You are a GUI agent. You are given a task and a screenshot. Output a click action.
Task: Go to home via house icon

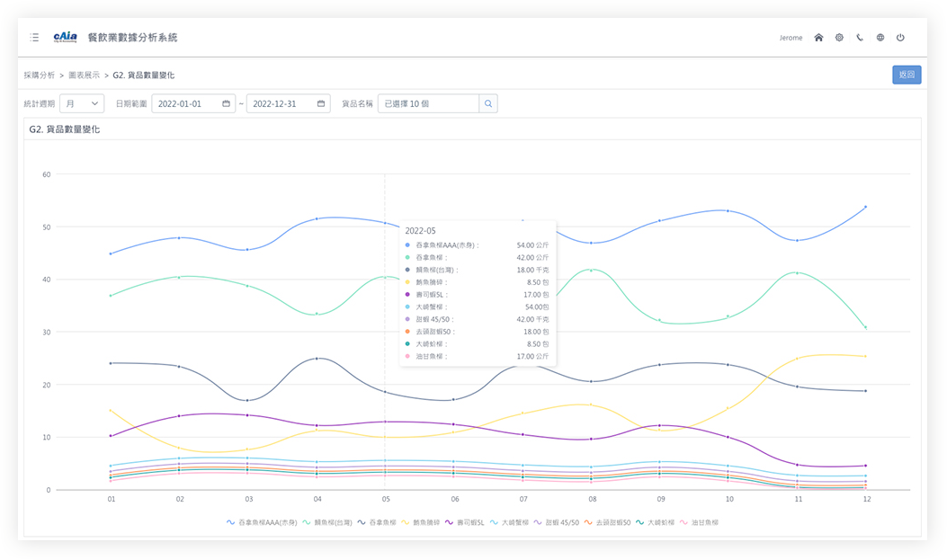pyautogui.click(x=818, y=38)
